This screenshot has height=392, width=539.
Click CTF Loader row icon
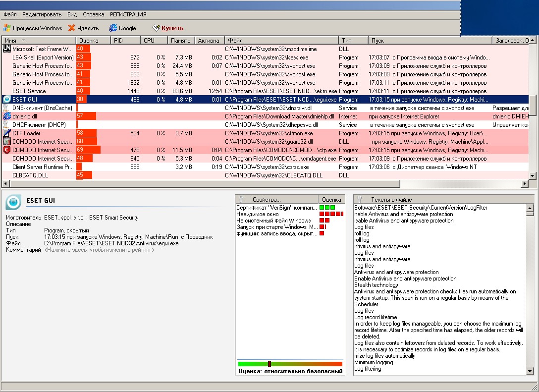(x=6, y=133)
